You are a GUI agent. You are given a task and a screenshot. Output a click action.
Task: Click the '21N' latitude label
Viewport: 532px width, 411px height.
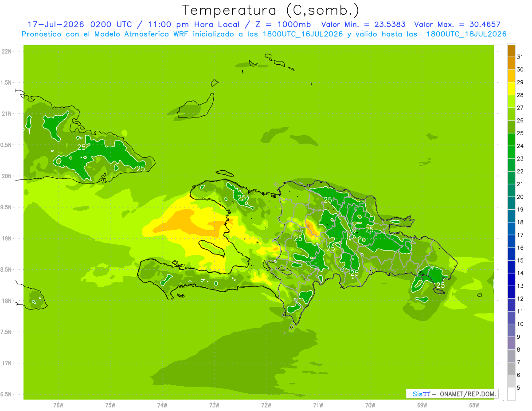pos(7,114)
